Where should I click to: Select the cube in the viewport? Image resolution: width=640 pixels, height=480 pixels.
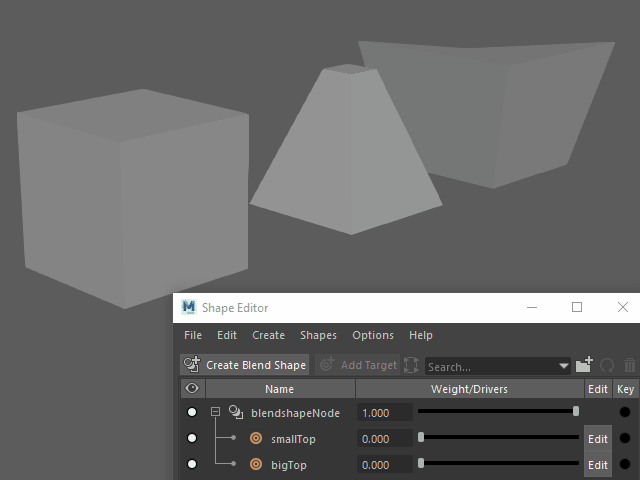coord(131,200)
